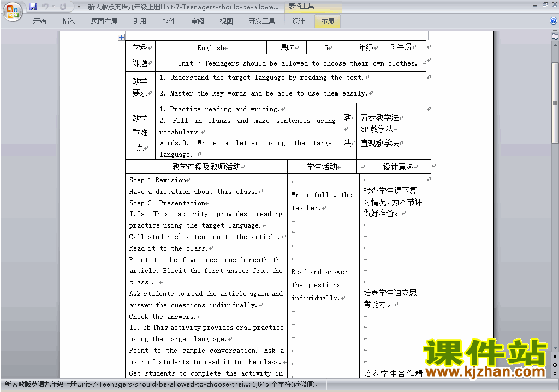559x392 pixels.
Task: Open the Undo history dropdown arrow
Action: click(x=53, y=7)
